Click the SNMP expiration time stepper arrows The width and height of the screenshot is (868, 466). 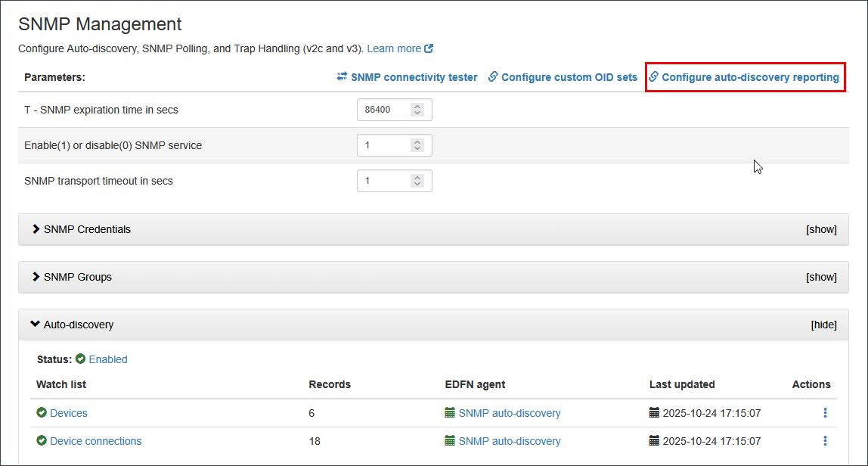click(417, 110)
